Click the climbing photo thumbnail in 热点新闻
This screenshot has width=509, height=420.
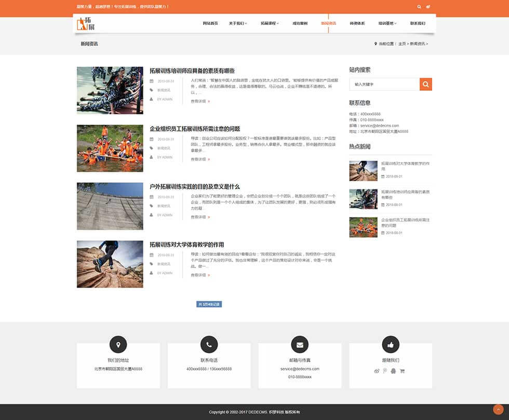click(x=364, y=170)
